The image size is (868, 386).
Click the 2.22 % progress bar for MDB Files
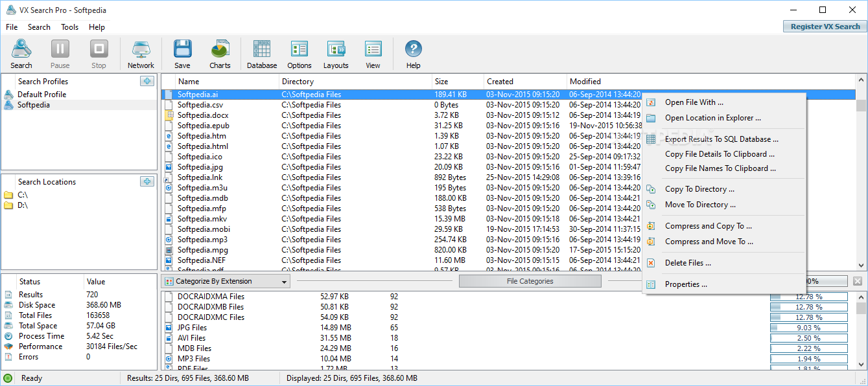808,348
